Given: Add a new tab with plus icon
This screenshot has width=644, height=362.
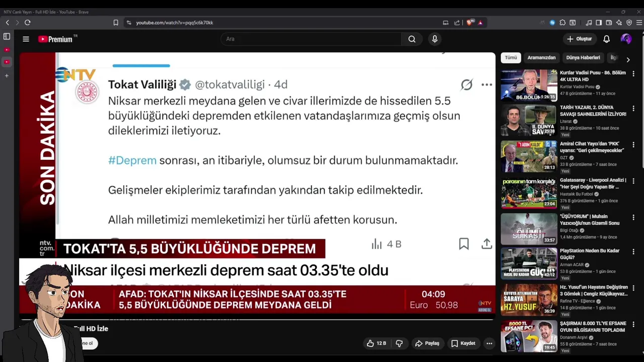Looking at the screenshot, I should (7, 76).
